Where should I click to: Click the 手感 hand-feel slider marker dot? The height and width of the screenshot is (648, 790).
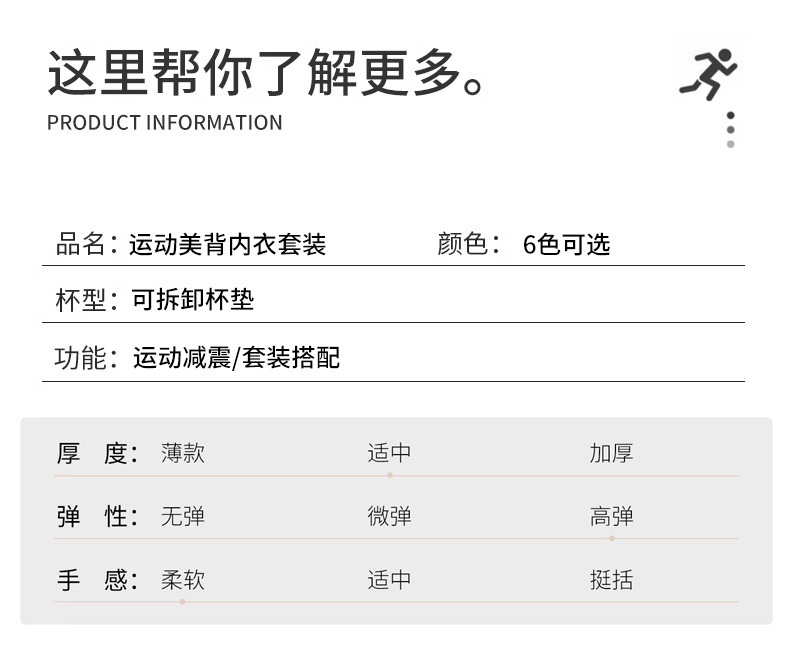pos(182,601)
